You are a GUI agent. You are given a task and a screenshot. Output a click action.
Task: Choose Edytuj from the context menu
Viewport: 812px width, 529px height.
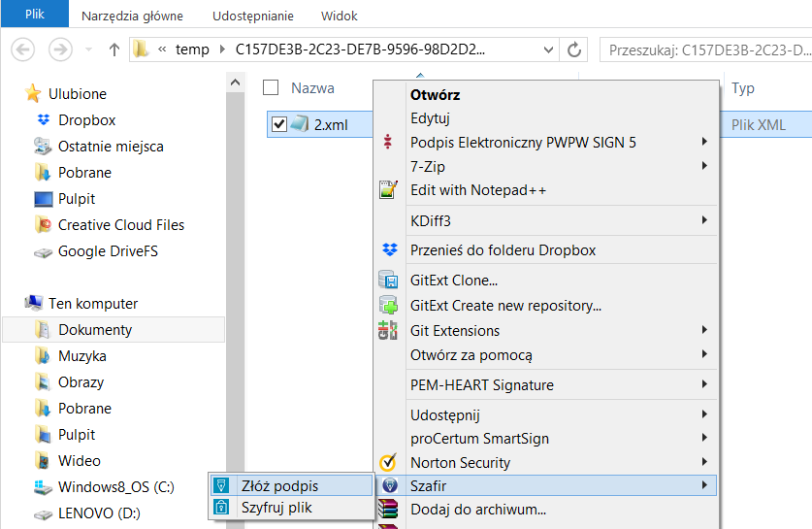[430, 118]
